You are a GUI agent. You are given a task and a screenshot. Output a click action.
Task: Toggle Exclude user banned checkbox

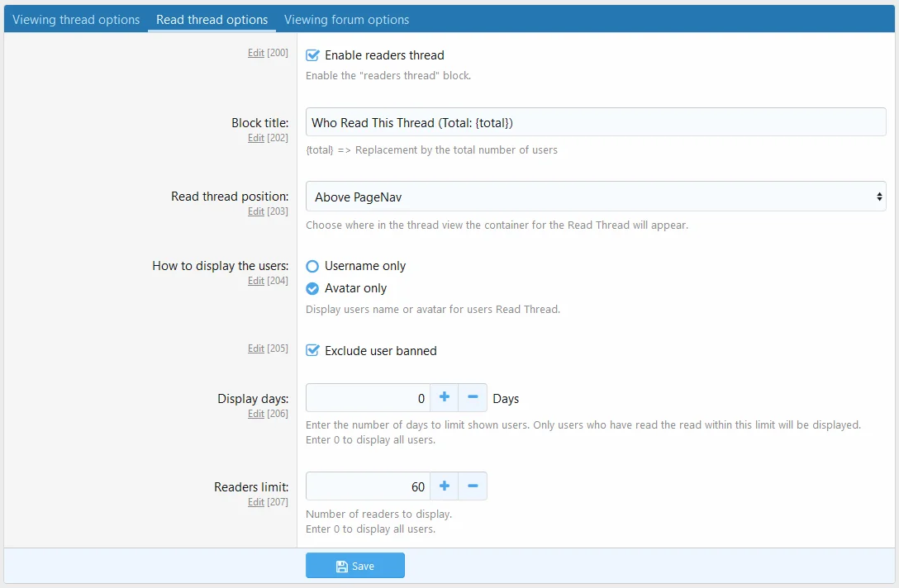coord(312,351)
